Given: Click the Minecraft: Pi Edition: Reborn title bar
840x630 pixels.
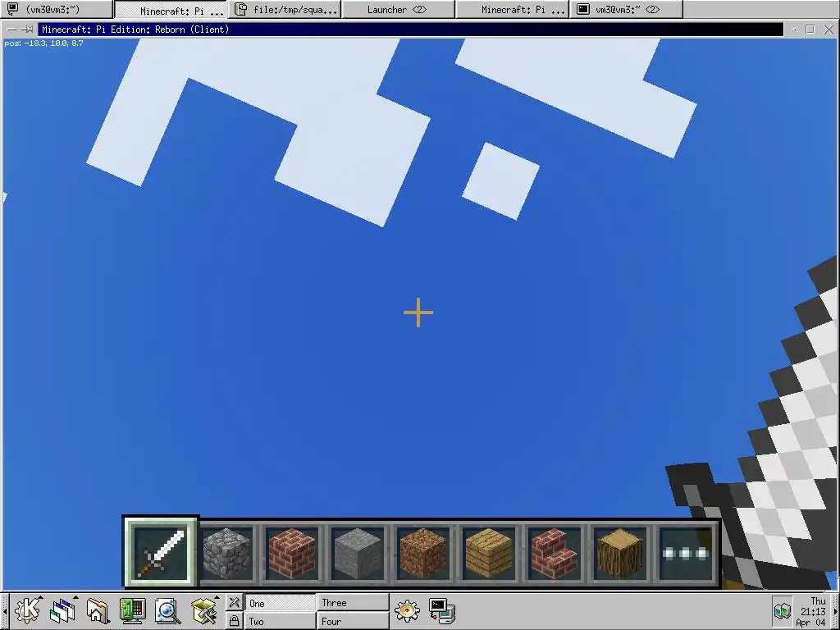Looking at the screenshot, I should (x=410, y=30).
